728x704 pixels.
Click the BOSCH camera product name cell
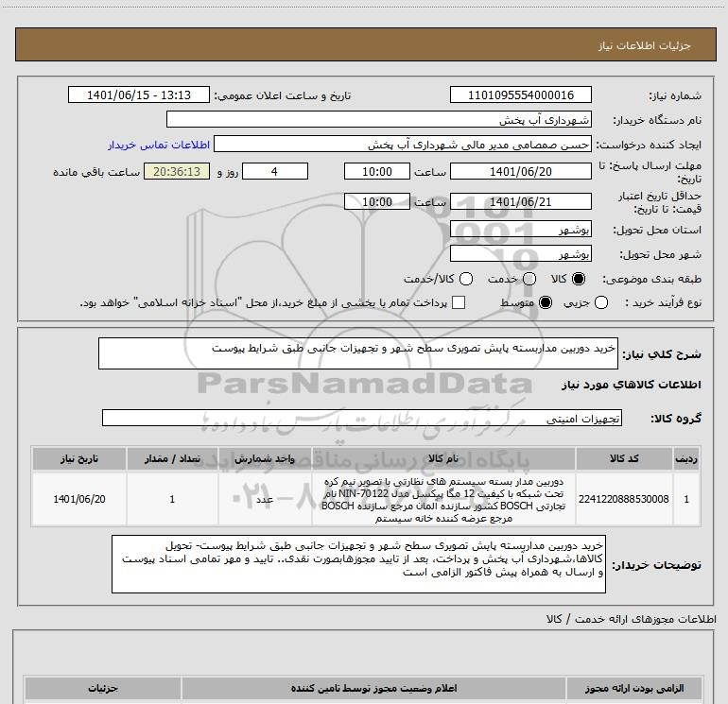443,499
